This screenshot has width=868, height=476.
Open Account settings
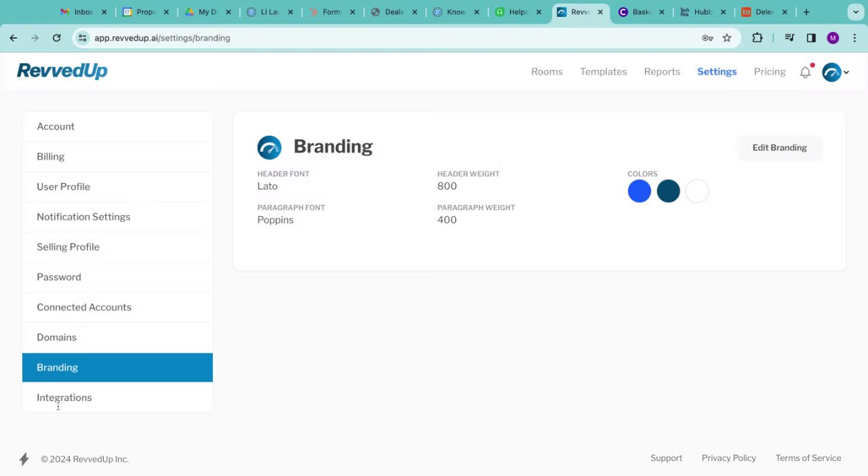pyautogui.click(x=117, y=127)
